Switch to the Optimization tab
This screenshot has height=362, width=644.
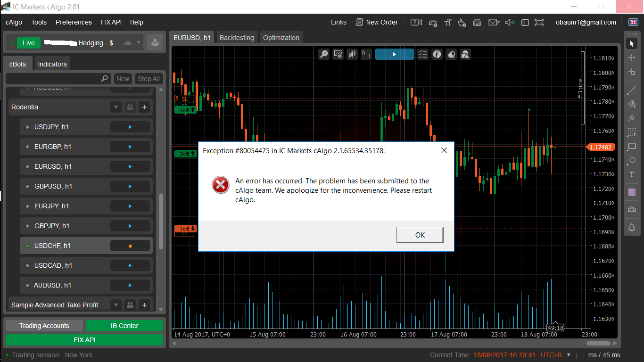[281, 38]
